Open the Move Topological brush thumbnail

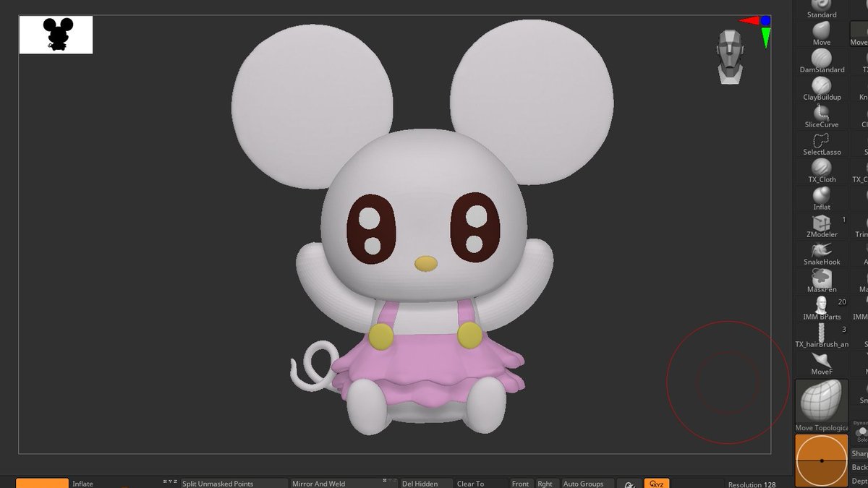(x=821, y=406)
